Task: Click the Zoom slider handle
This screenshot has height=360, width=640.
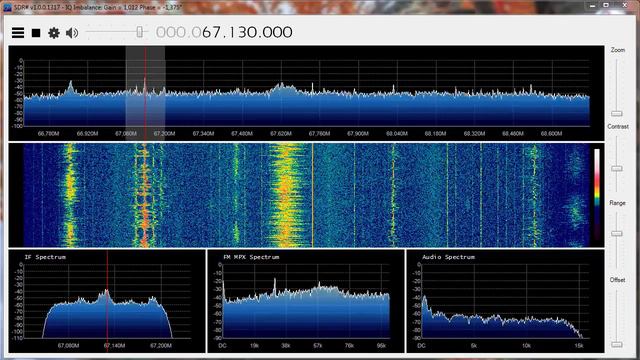Action: coord(617,113)
